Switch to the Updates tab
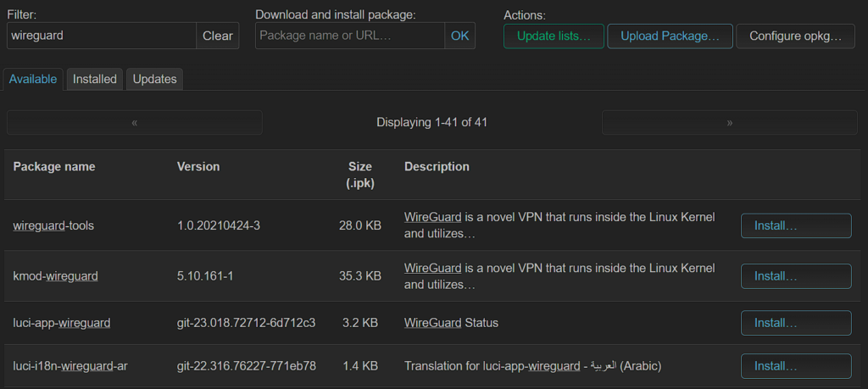Image resolution: width=868 pixels, height=389 pixels. 154,79
